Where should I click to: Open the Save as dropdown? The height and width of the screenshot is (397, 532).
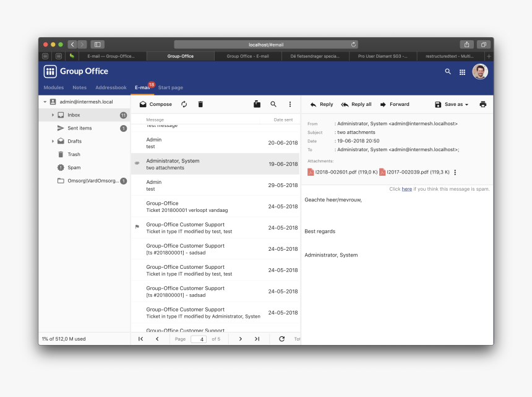click(452, 105)
